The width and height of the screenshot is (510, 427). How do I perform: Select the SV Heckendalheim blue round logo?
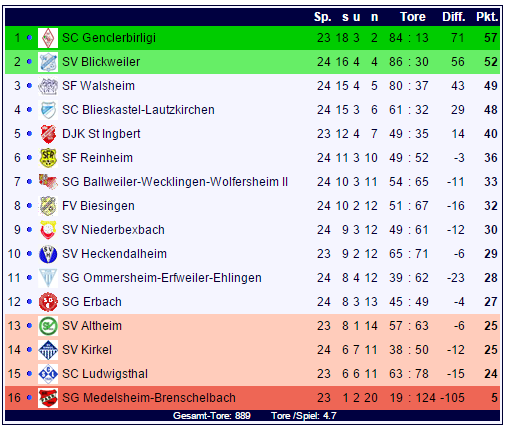coord(48,254)
